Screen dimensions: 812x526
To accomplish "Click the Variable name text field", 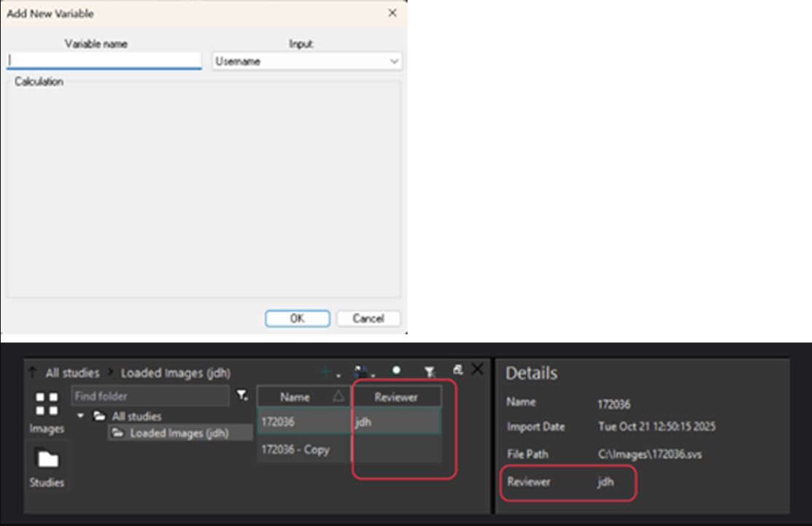I will click(x=104, y=61).
